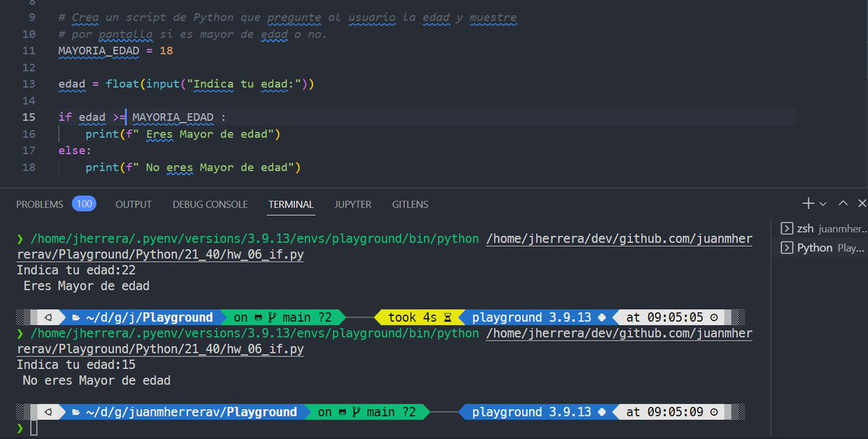This screenshot has height=439, width=868.
Task: Click the 'else:' keyword on line 17
Action: 75,150
